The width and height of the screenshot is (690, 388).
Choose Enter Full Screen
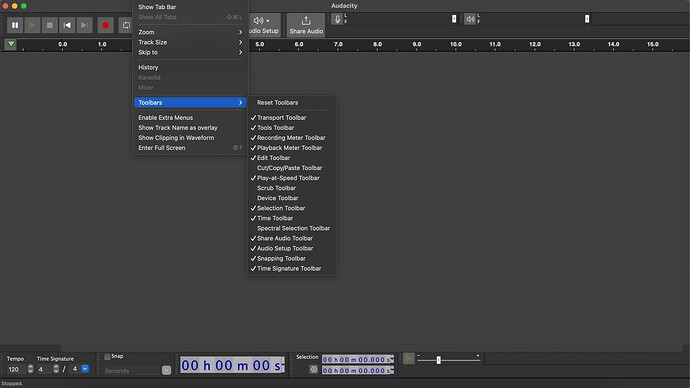click(x=190, y=148)
